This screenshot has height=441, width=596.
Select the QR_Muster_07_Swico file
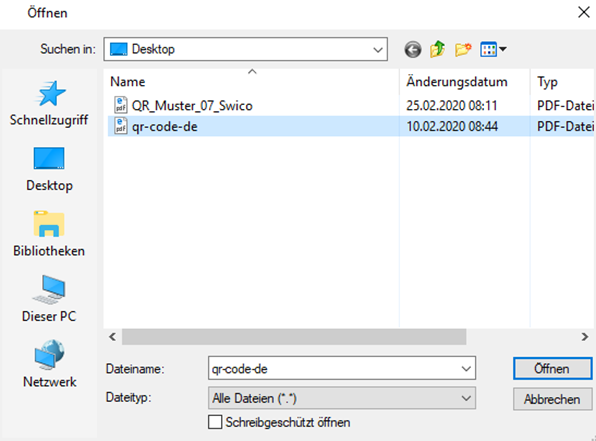coord(192,105)
